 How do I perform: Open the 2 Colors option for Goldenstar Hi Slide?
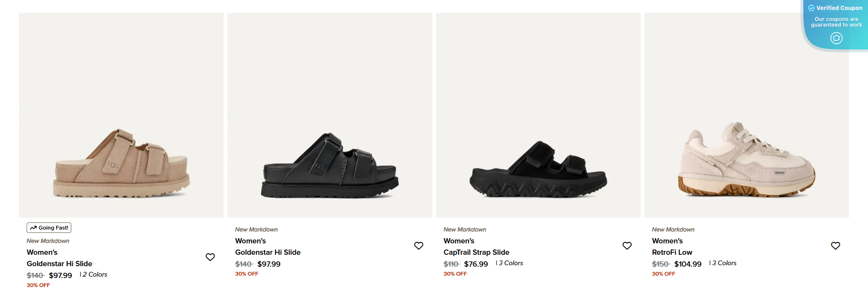94,274
